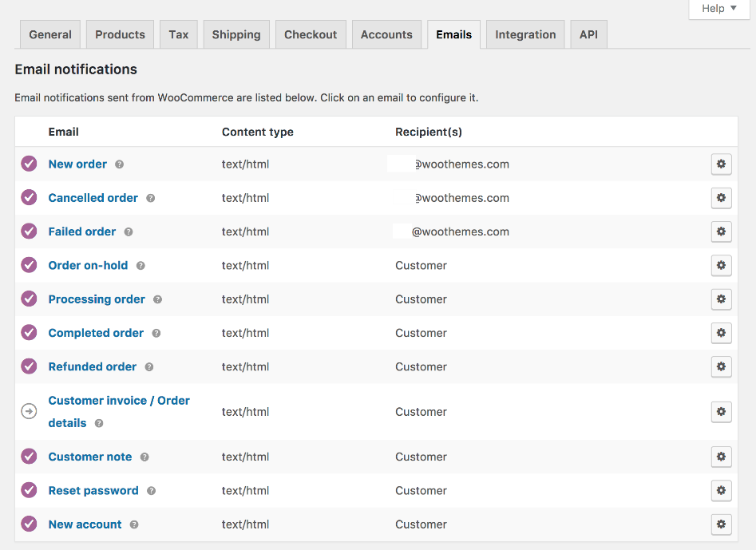The width and height of the screenshot is (756, 550).
Task: Click the Email column header
Action: click(64, 132)
